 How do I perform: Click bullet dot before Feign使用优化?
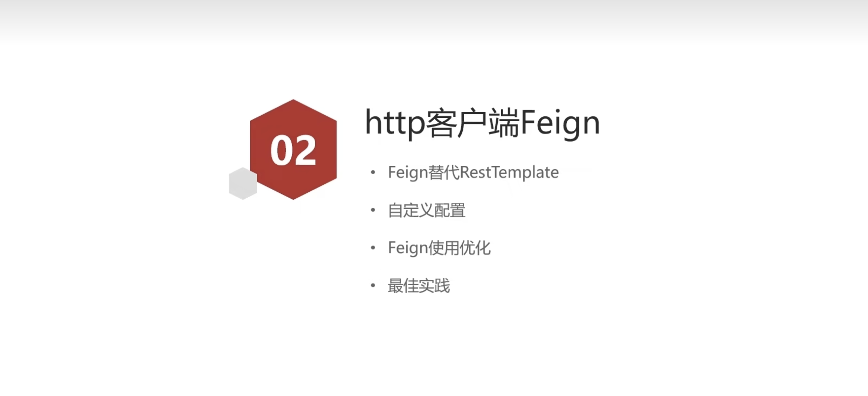click(373, 248)
